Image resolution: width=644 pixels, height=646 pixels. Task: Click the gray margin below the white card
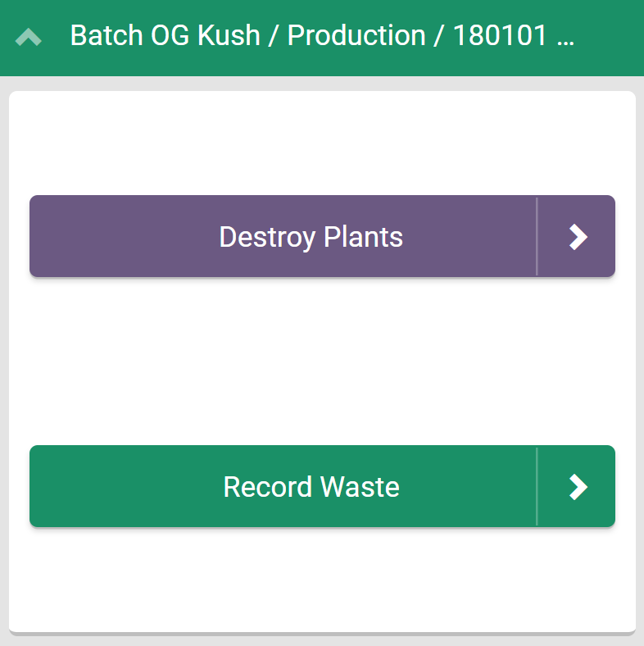click(322, 640)
